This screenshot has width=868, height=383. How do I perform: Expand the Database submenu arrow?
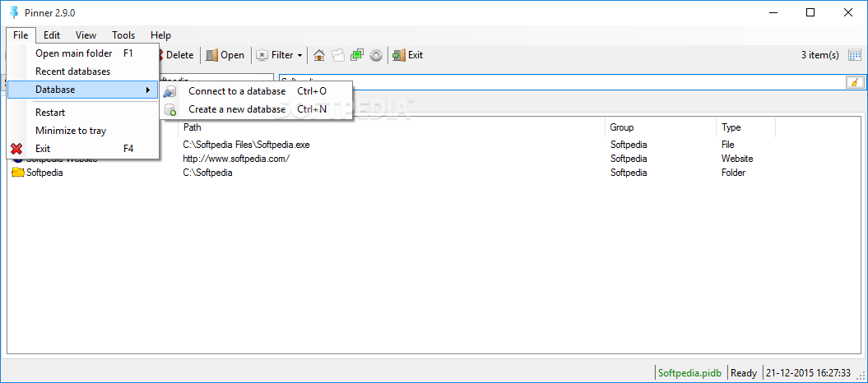click(148, 90)
